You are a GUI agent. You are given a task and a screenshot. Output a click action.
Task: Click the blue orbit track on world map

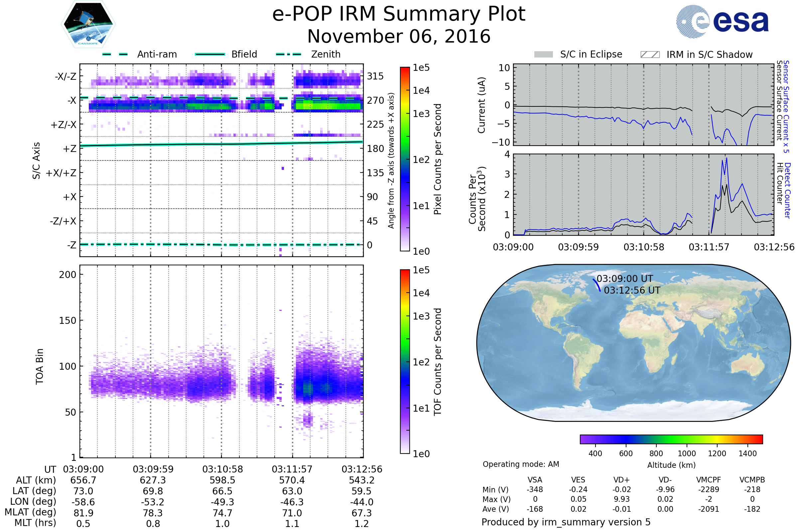[597, 285]
